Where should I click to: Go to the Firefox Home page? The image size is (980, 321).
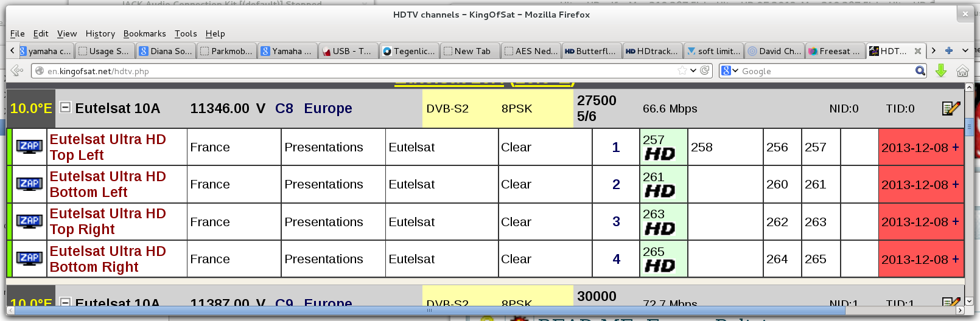tap(962, 71)
